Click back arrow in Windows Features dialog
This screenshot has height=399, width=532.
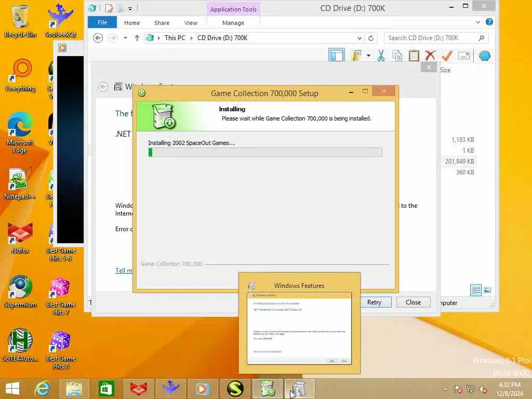tap(103, 87)
